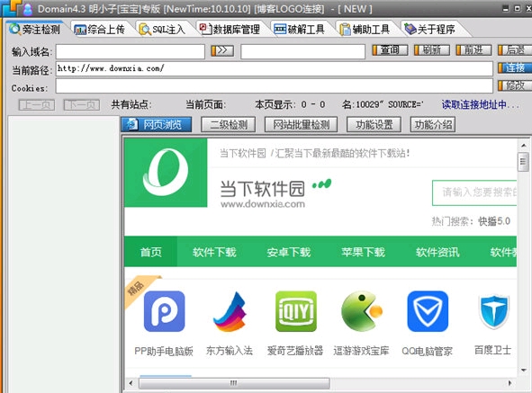Click the horizontal scrollbar left arrow

[131, 383]
